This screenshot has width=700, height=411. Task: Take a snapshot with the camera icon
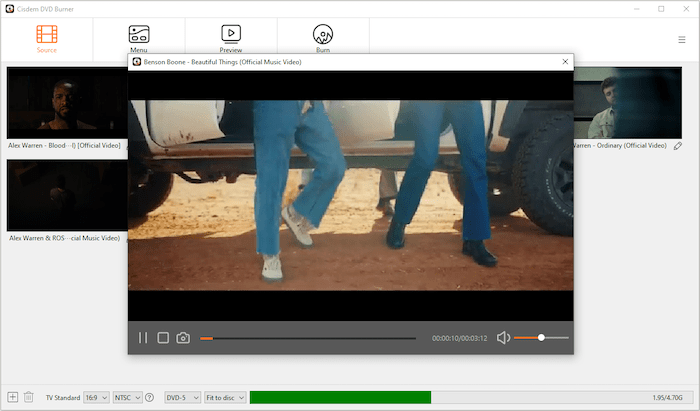point(183,338)
